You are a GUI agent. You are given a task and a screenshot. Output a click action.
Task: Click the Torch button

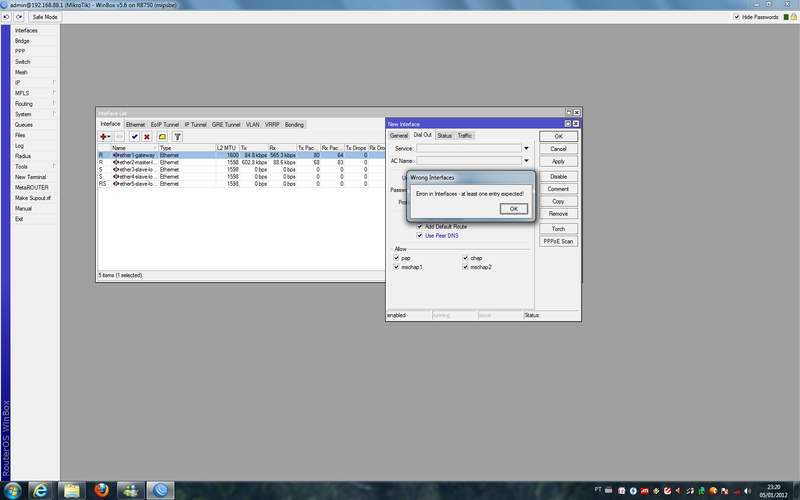click(x=558, y=229)
